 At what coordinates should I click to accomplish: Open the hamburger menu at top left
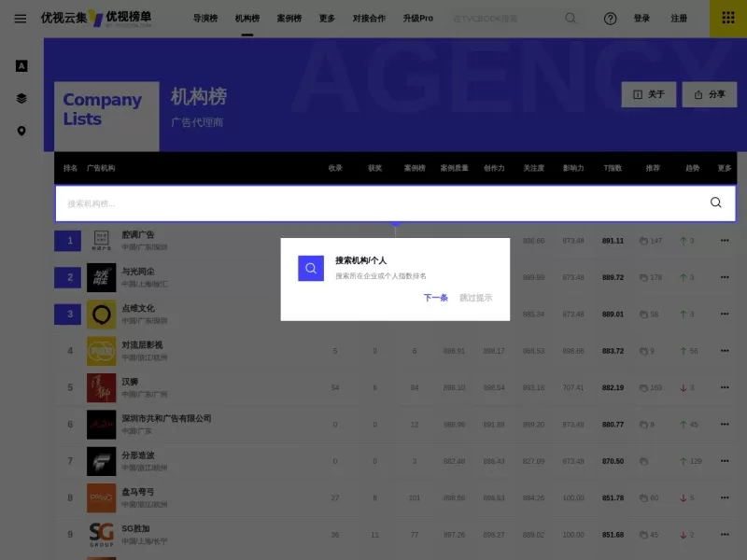coord(21,19)
